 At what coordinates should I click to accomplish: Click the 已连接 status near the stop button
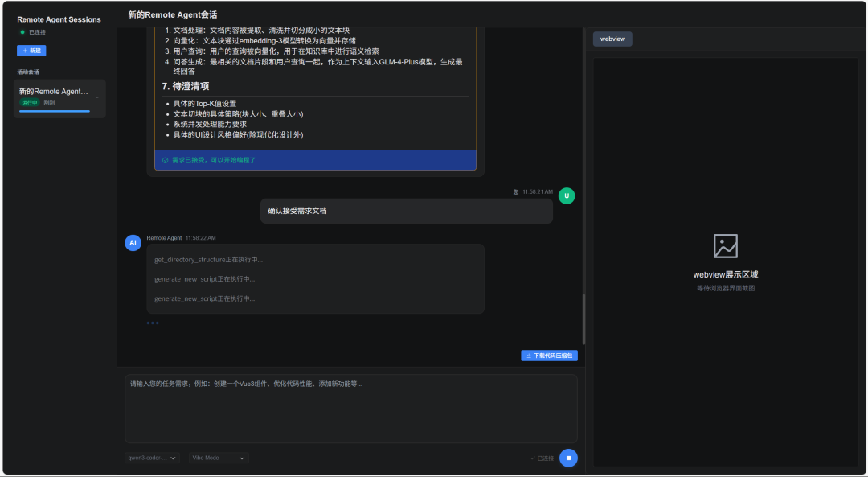tap(542, 458)
